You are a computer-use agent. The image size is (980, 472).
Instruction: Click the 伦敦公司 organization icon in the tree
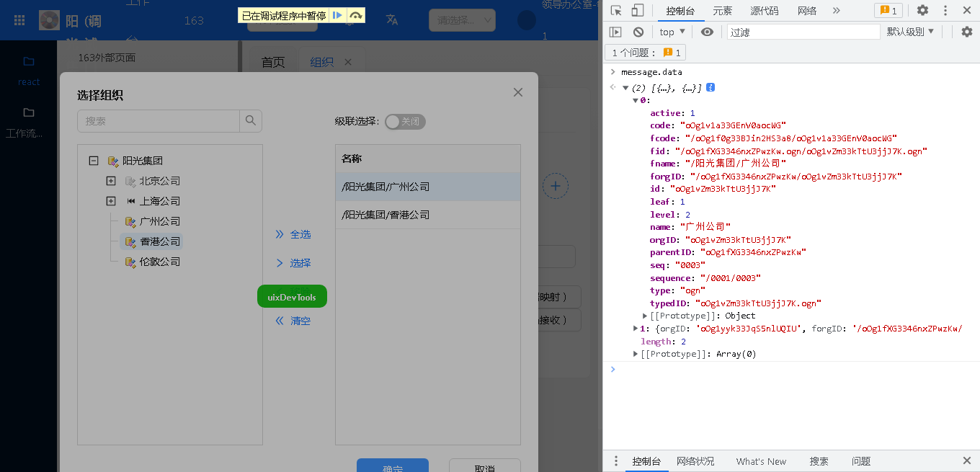(x=130, y=262)
